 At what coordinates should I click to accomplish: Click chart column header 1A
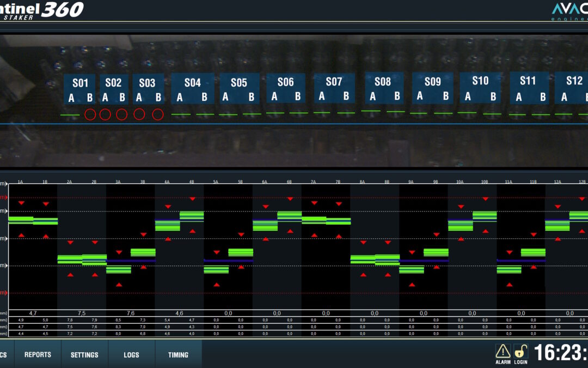pyautogui.click(x=20, y=182)
